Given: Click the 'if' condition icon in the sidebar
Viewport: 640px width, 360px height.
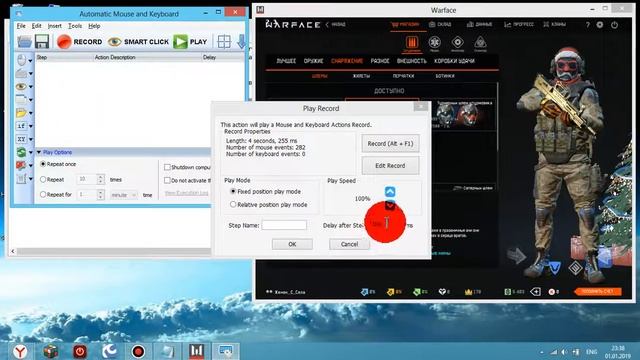Looking at the screenshot, I should (21, 126).
